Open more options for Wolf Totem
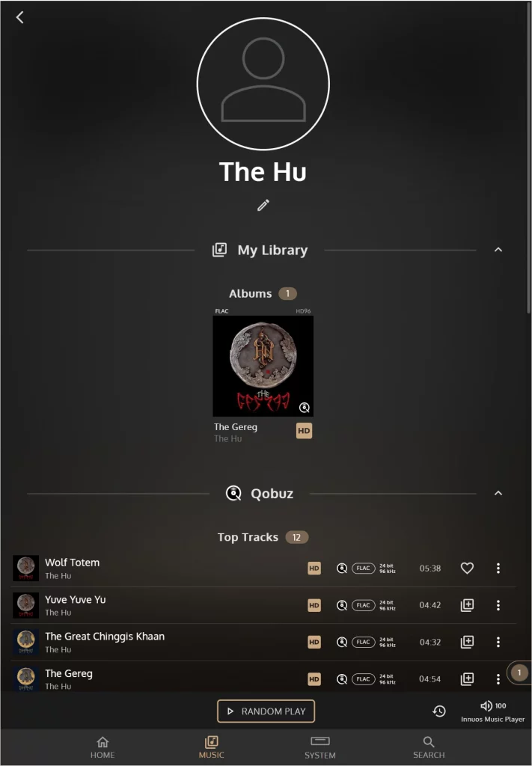The width and height of the screenshot is (532, 766). pos(498,569)
